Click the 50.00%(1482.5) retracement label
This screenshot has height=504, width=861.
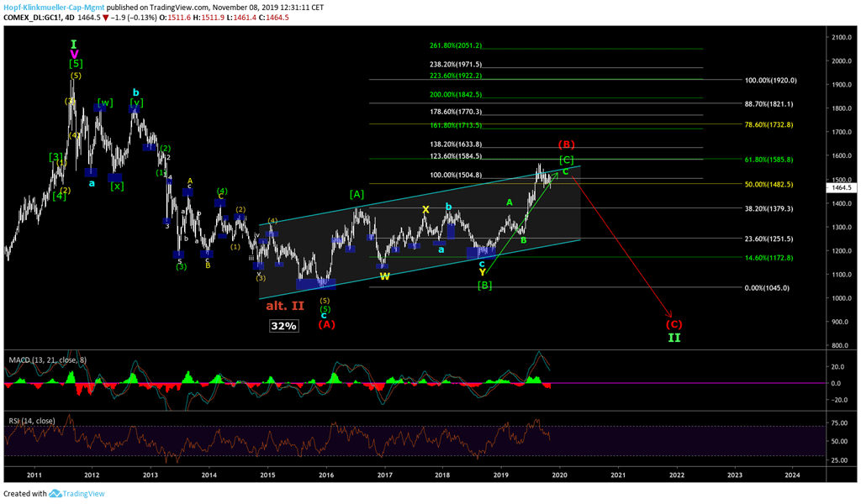pos(769,185)
